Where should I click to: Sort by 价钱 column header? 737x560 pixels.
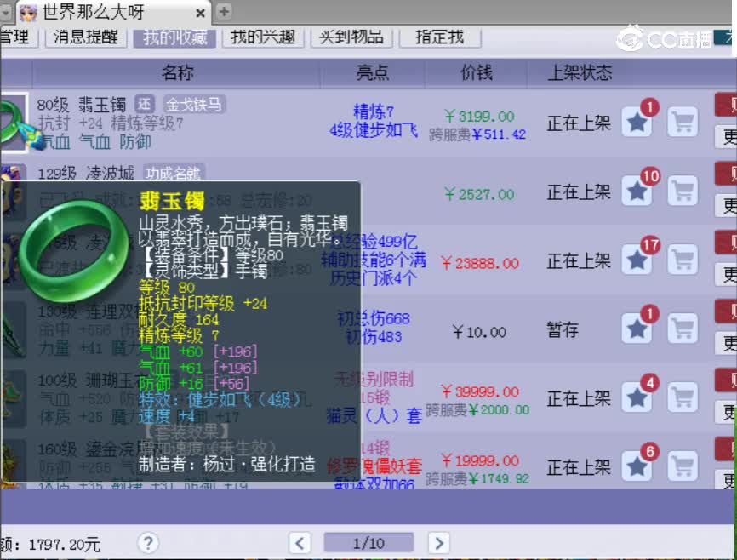(x=476, y=73)
